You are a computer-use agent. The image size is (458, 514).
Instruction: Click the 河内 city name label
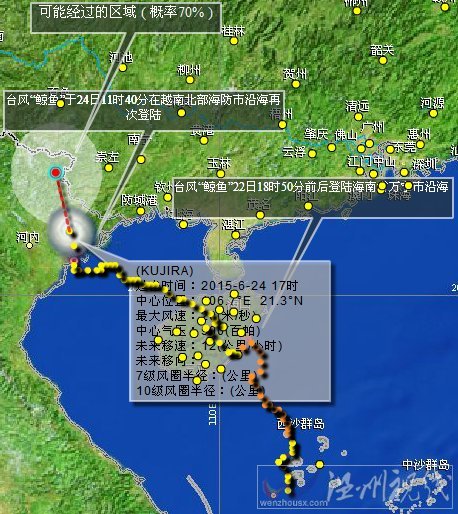[28, 237]
